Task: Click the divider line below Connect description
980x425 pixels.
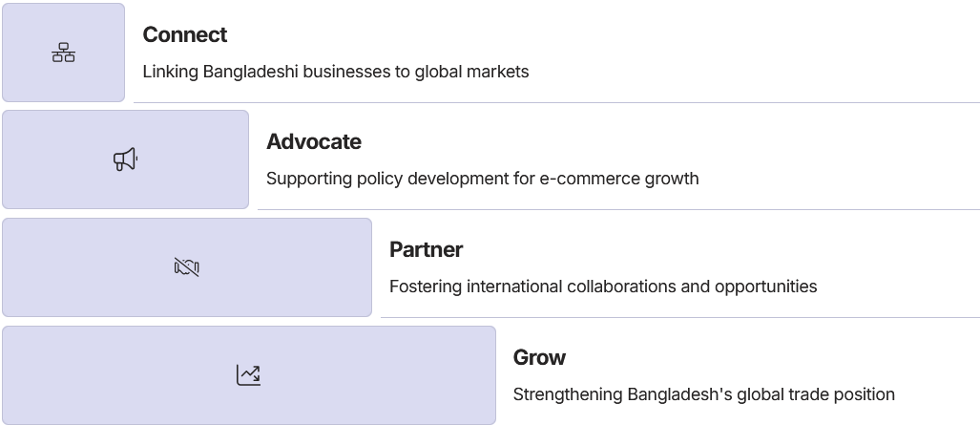Action: pos(557,102)
